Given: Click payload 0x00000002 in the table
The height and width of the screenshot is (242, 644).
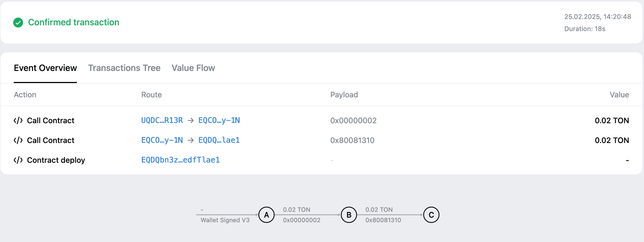Looking at the screenshot, I should point(353,120).
